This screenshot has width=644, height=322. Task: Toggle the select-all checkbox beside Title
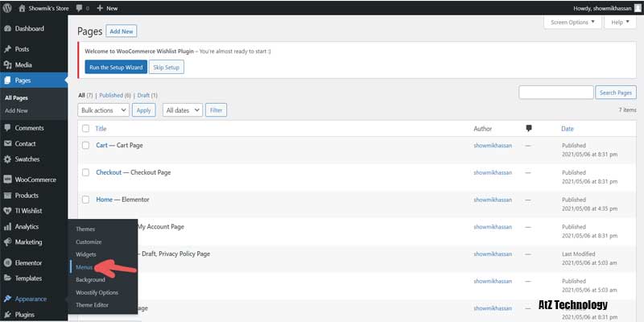(x=85, y=128)
